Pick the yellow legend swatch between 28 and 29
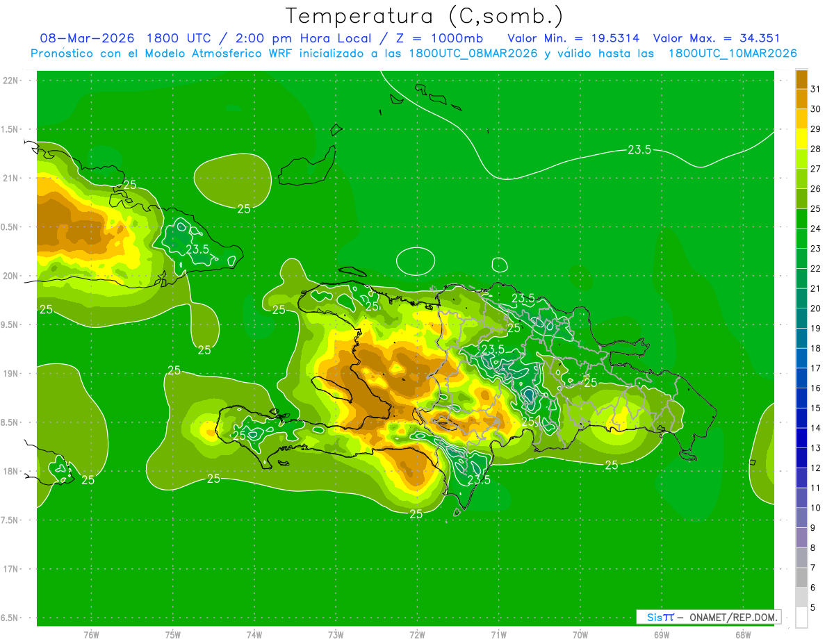 [x=801, y=139]
